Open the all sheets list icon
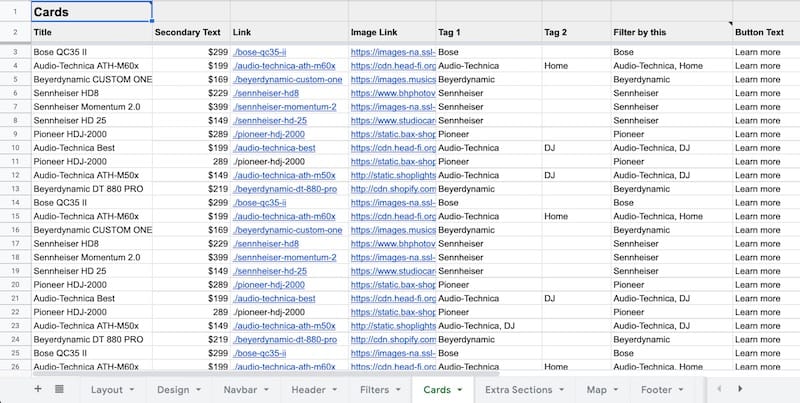800x403 pixels. coord(59,389)
